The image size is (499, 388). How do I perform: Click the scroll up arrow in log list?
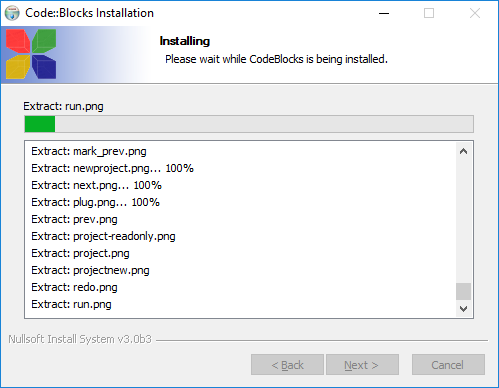tap(463, 151)
